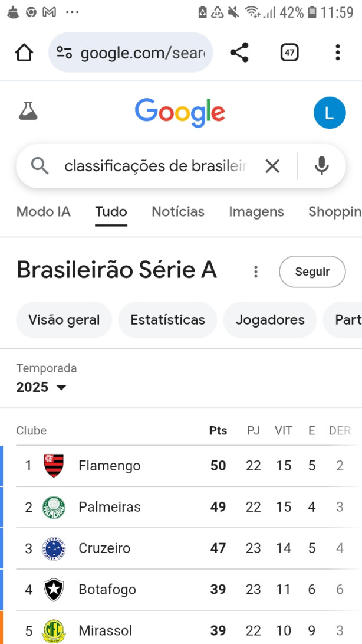The image size is (362, 644).
Task: Open the tab switcher showing 47 tabs
Action: pos(289,53)
